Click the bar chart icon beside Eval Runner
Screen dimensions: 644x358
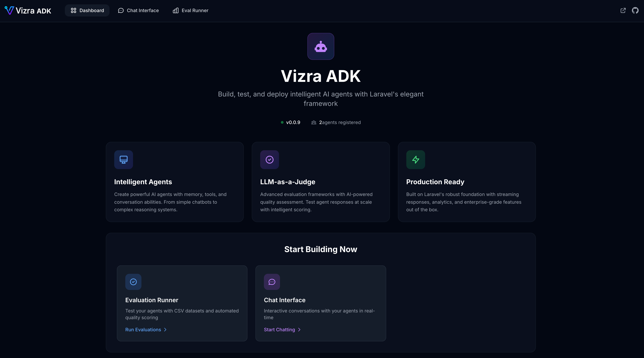[176, 11]
